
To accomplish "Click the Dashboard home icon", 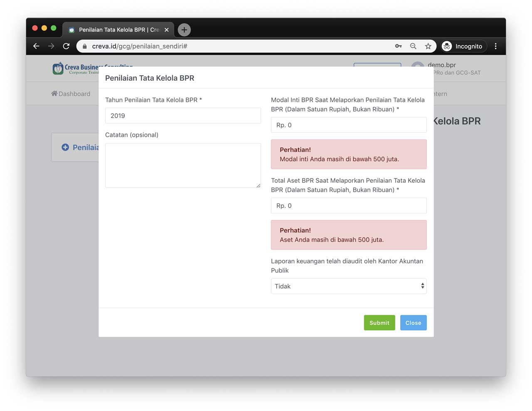I will pos(54,94).
